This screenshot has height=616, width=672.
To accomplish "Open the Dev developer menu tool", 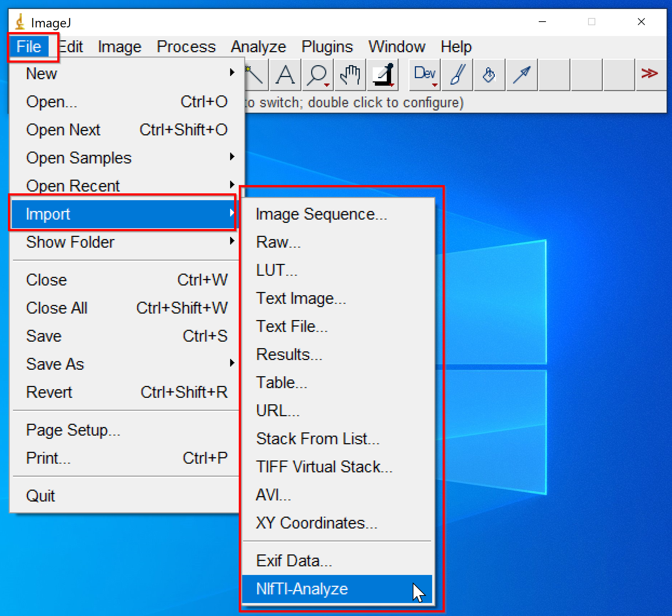I will 425,75.
